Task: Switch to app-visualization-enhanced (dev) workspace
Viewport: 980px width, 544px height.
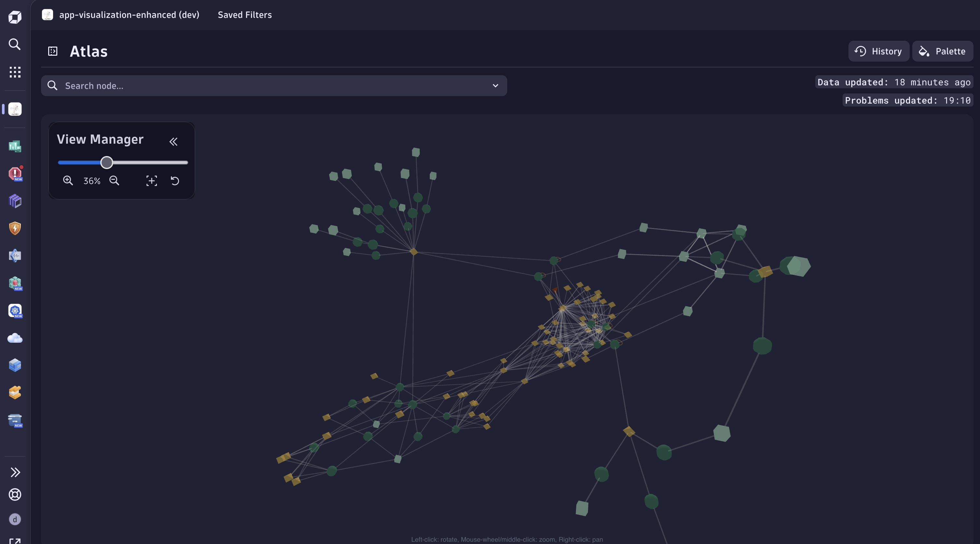Action: pyautogui.click(x=129, y=15)
